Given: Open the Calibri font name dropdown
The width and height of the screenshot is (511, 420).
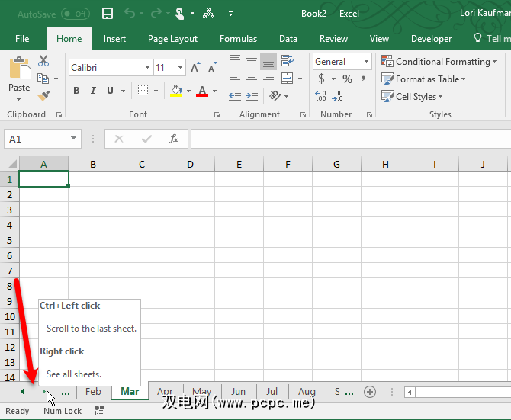Looking at the screenshot, I should point(147,68).
